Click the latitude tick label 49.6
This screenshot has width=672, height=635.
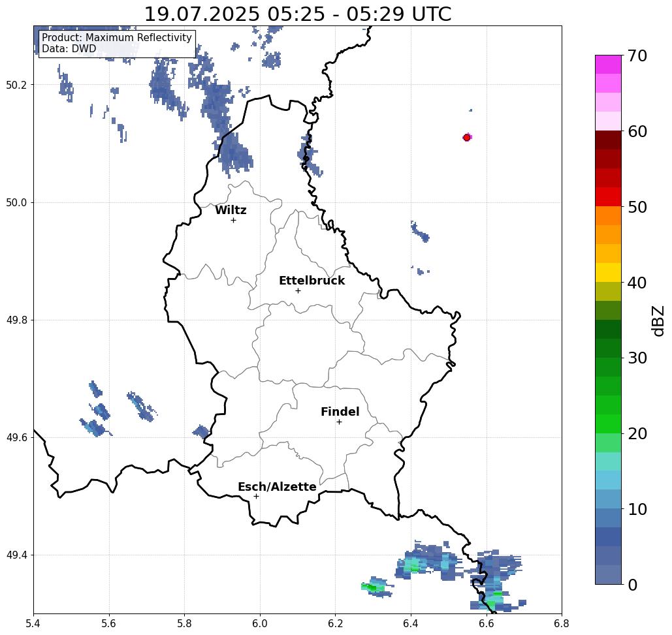point(16,438)
